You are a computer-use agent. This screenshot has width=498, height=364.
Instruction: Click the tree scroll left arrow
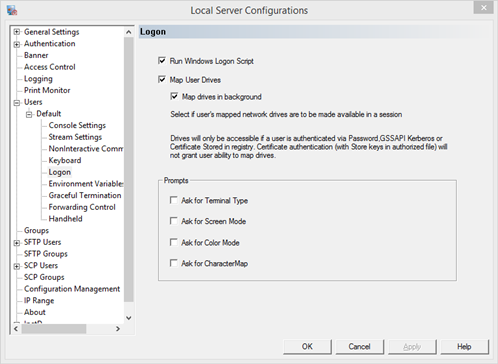[16, 329]
